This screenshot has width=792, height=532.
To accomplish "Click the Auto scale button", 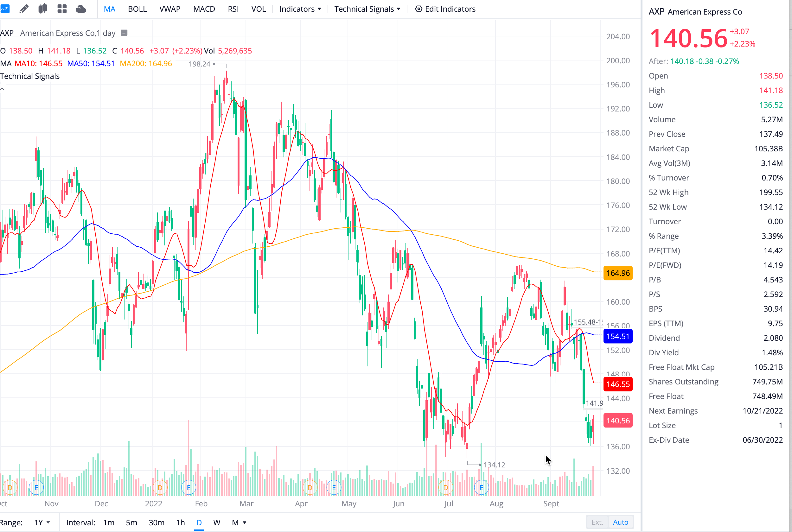I will [x=620, y=522].
